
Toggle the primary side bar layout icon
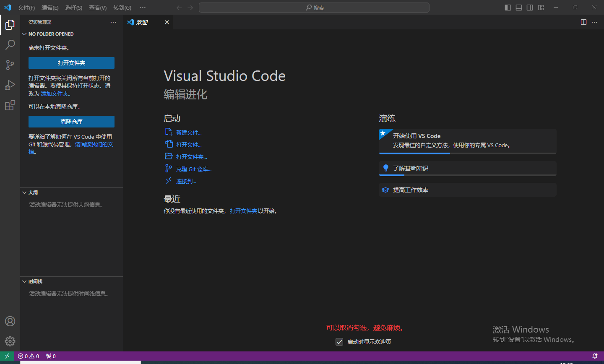[508, 8]
